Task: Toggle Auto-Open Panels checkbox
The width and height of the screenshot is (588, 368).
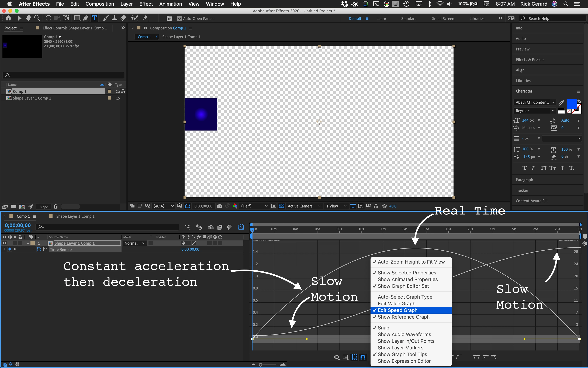Action: tap(179, 19)
